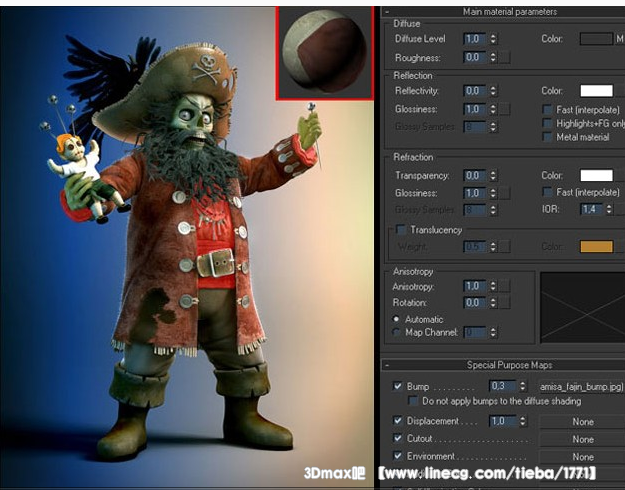Adjust the Roughness spinner arrows
The height and width of the screenshot is (490, 625).
(493, 57)
